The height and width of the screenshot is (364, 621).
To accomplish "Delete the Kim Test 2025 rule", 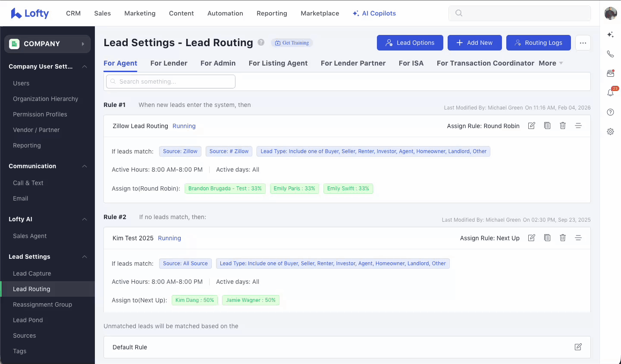I will pyautogui.click(x=563, y=238).
